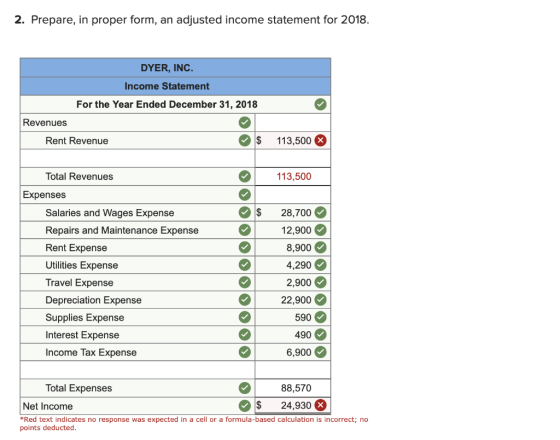
Task: Click the Repairs and Maintenance Expense label
Action: [x=122, y=230]
